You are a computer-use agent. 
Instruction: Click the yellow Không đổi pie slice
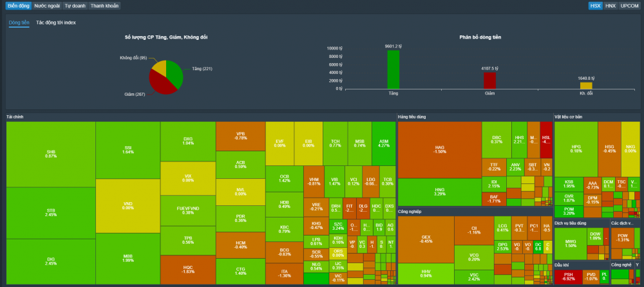pyautogui.click(x=159, y=68)
